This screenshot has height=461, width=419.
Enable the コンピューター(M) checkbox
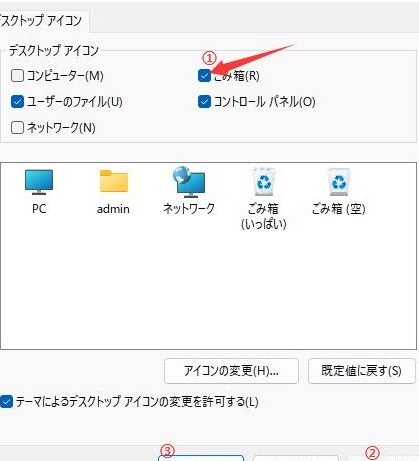tap(17, 76)
